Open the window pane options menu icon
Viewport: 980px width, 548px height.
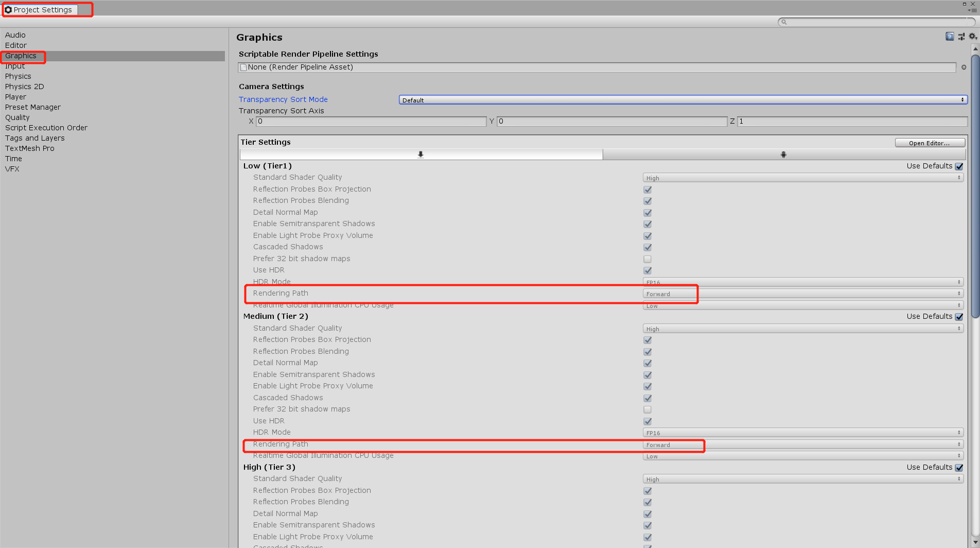(x=972, y=10)
